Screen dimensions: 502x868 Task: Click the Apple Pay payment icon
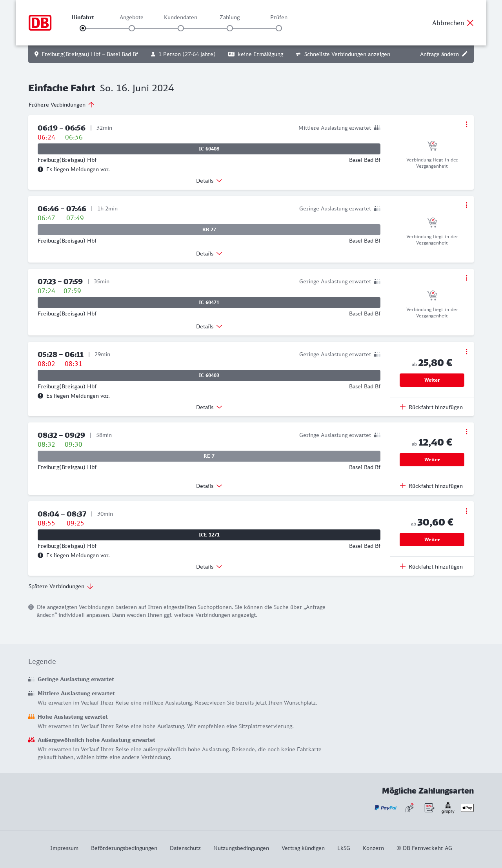click(x=467, y=808)
